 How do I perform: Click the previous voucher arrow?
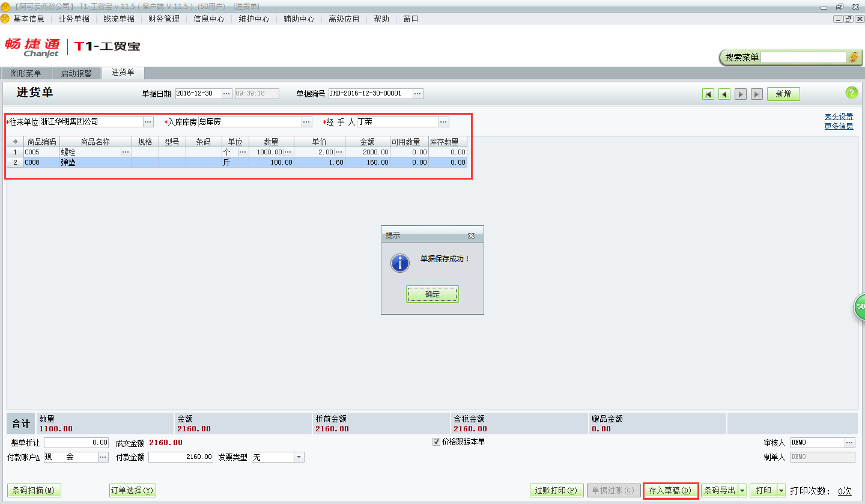point(724,94)
